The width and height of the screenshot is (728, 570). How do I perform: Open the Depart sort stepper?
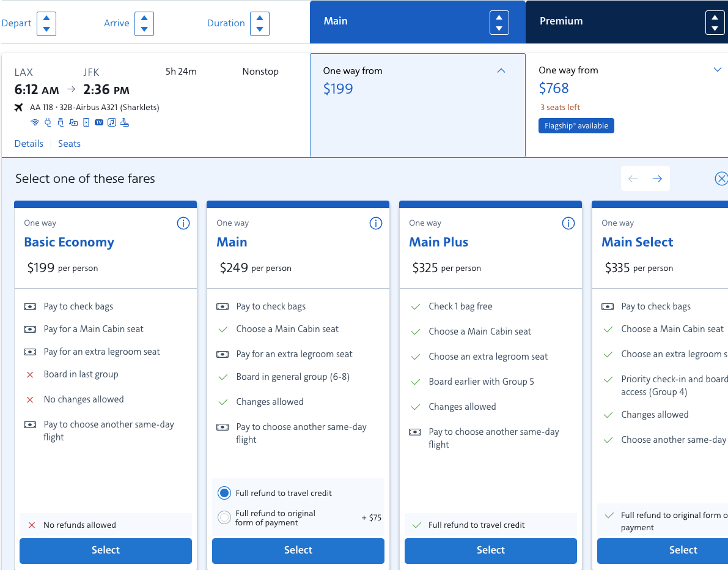pyautogui.click(x=46, y=23)
